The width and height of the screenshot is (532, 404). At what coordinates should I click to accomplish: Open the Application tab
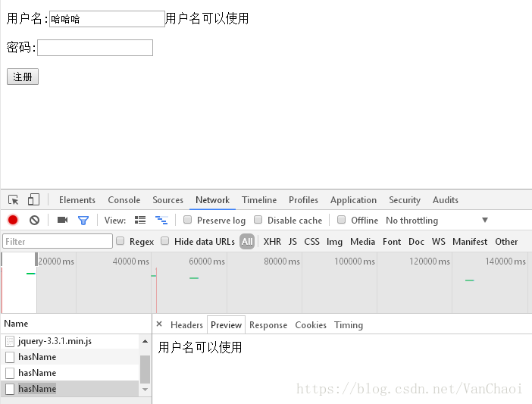353,200
